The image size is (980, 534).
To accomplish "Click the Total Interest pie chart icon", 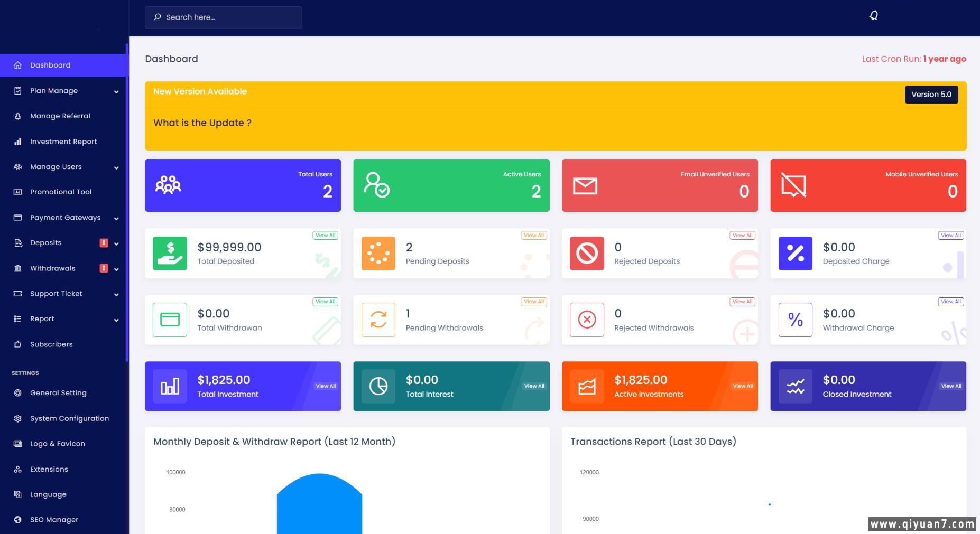I will pyautogui.click(x=378, y=386).
